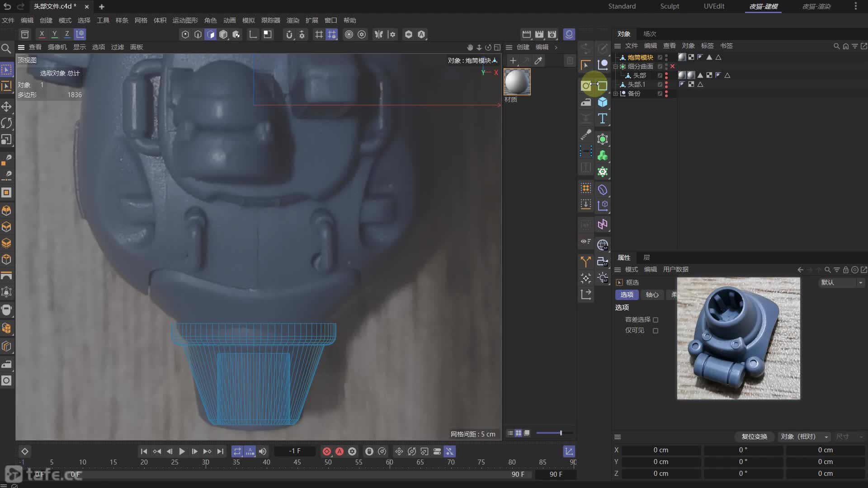Click the X position 0 cm field
The width and height of the screenshot is (868, 488).
tap(660, 450)
